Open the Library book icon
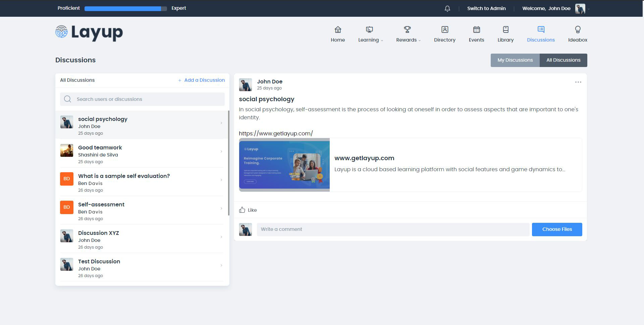Viewport: 644px width, 325px height. (x=505, y=30)
